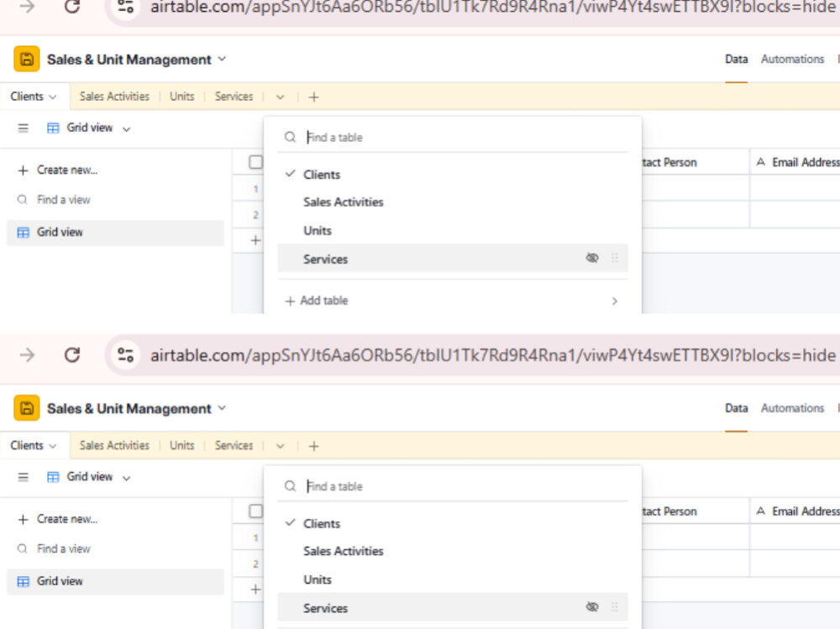Click the Email Address column header in the upper grid
Screen dimensions: 840x629
(795, 162)
